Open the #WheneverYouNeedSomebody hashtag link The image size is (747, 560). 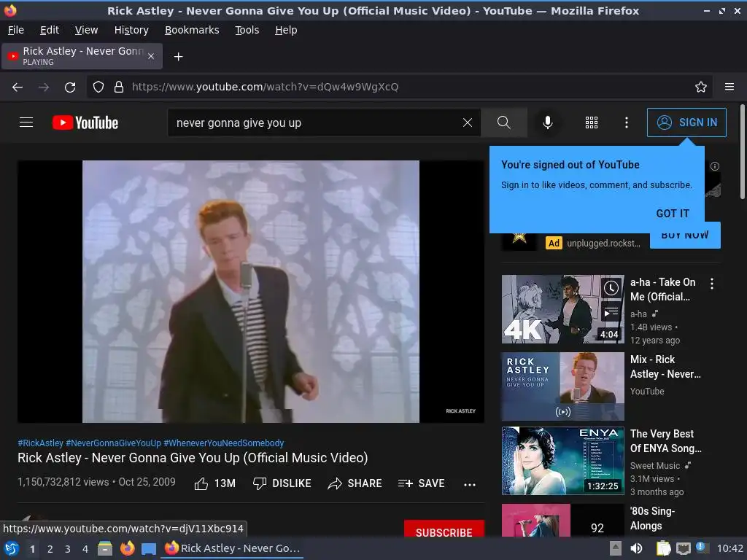224,443
